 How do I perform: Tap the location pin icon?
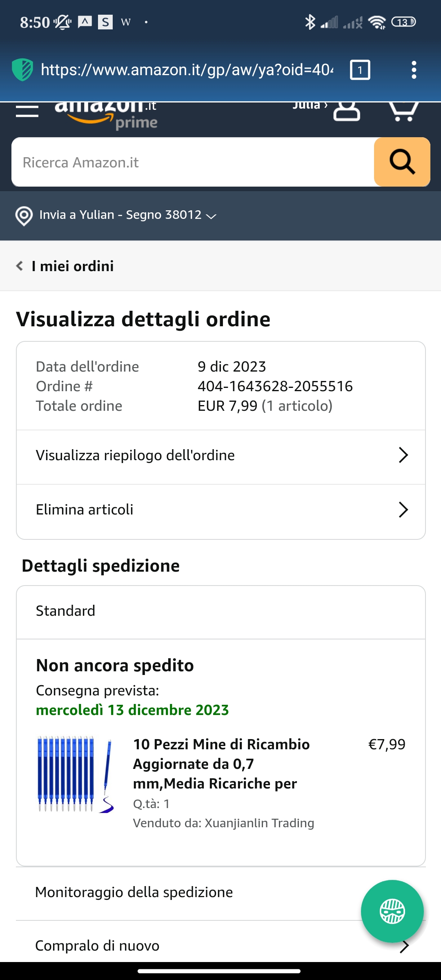point(24,216)
